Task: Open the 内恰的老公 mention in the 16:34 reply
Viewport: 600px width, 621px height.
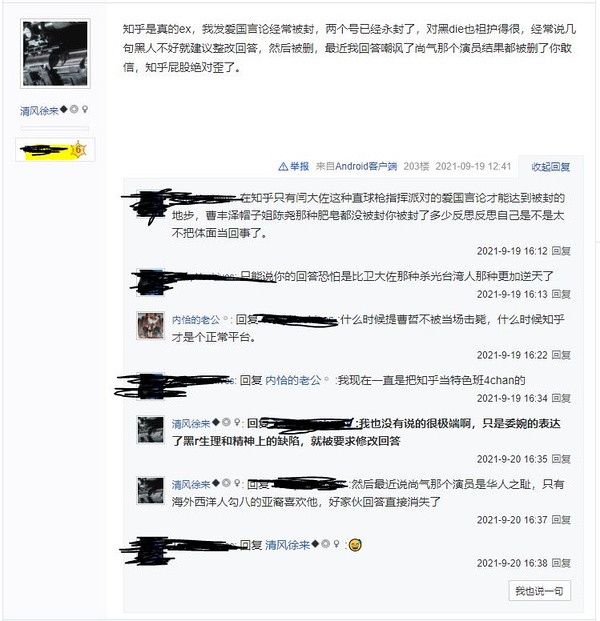Action: pyautogui.click(x=293, y=380)
